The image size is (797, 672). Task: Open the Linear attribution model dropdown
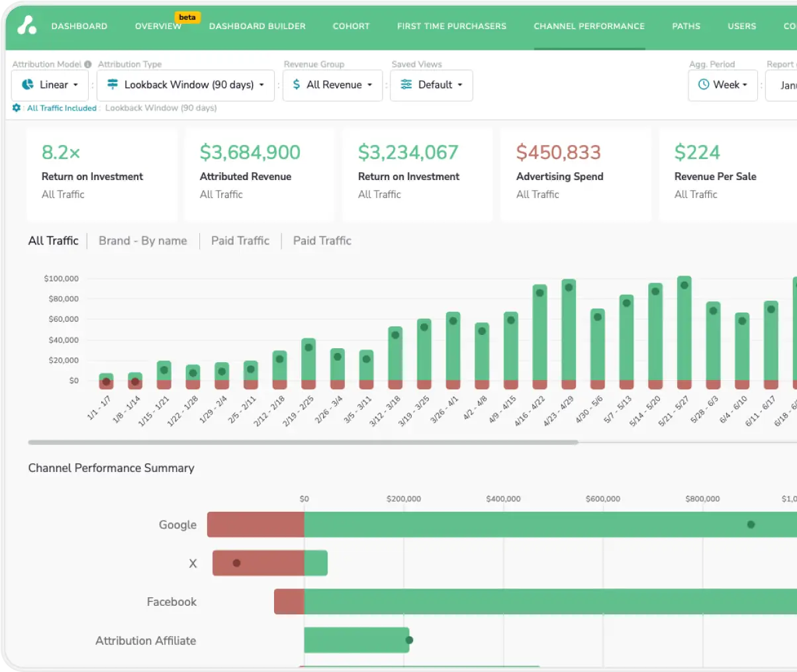pos(50,85)
